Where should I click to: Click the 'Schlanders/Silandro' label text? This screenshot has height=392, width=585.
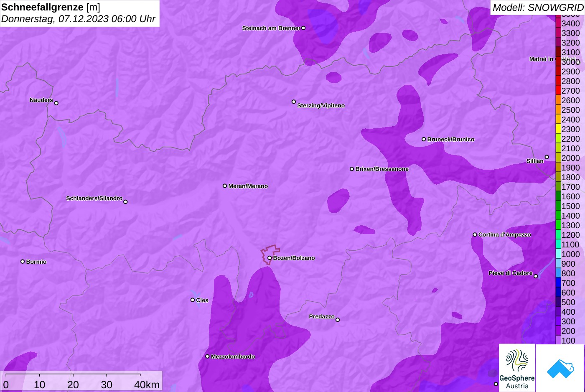94,198
